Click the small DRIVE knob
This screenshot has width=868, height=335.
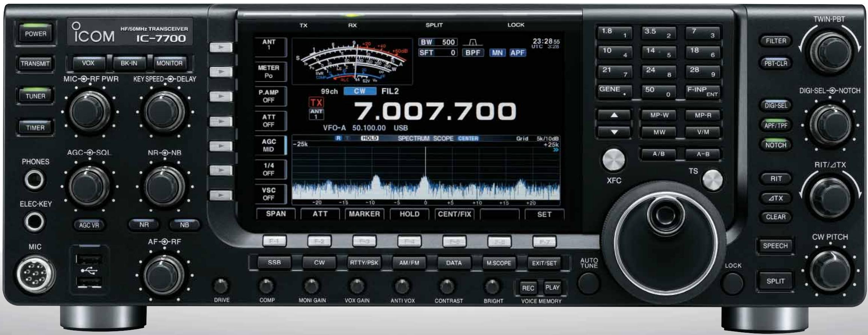(221, 286)
